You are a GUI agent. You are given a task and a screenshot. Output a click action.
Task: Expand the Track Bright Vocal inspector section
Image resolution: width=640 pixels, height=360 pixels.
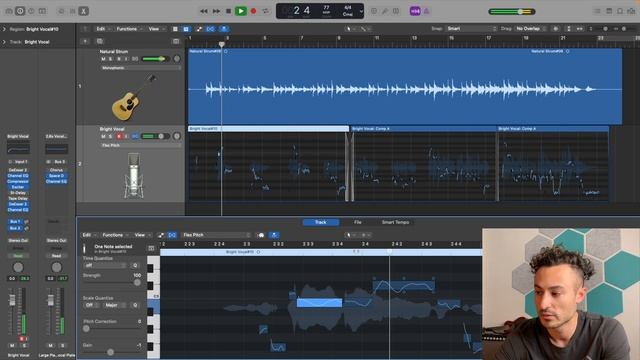point(4,42)
